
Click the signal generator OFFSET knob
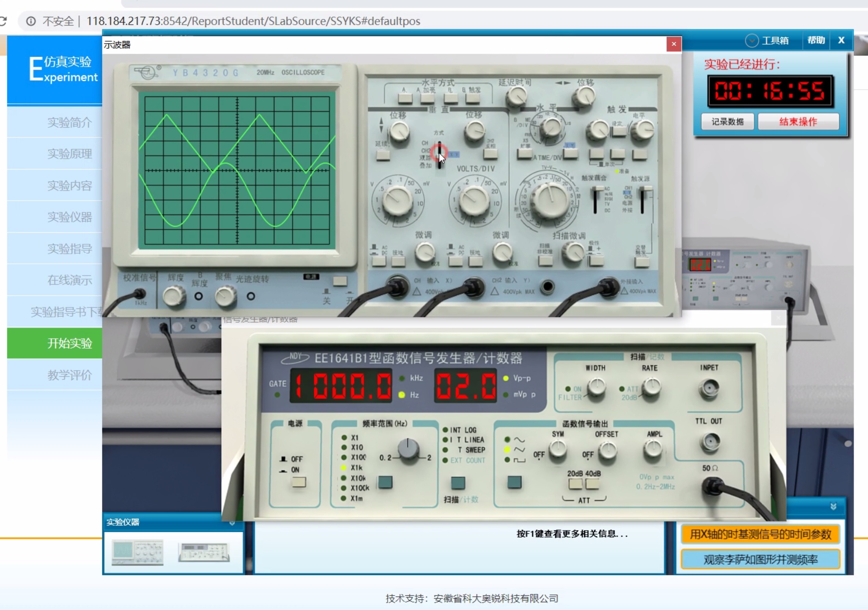(x=608, y=450)
